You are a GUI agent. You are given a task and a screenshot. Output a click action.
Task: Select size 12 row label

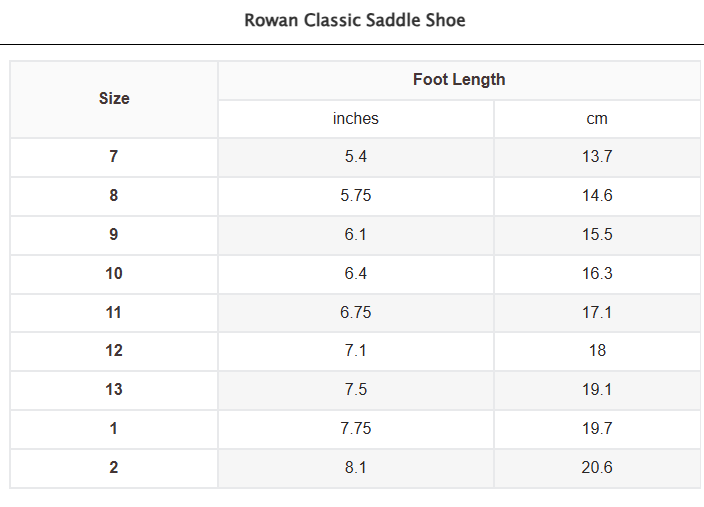(114, 352)
